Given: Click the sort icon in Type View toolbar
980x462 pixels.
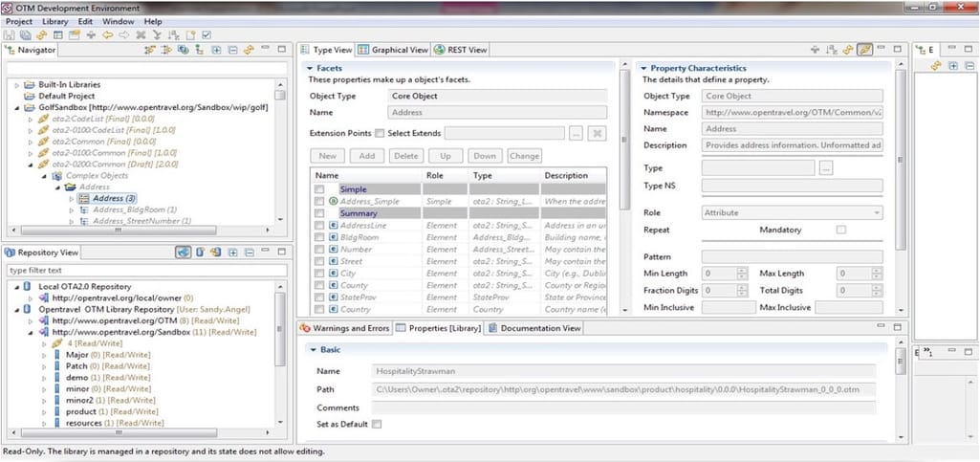Looking at the screenshot, I should coord(832,50).
